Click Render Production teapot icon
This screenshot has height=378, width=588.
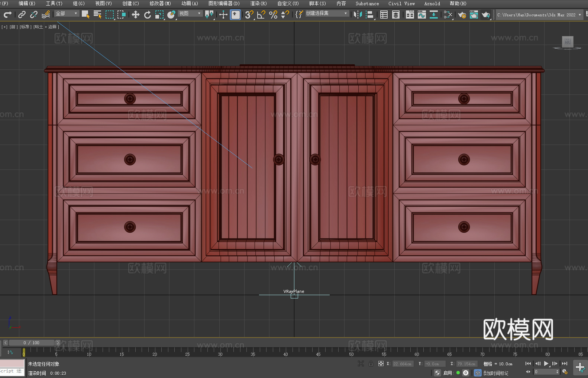tap(486, 14)
